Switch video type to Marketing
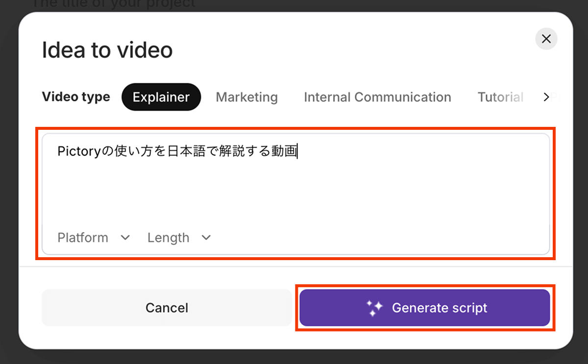588x364 pixels. pyautogui.click(x=247, y=97)
